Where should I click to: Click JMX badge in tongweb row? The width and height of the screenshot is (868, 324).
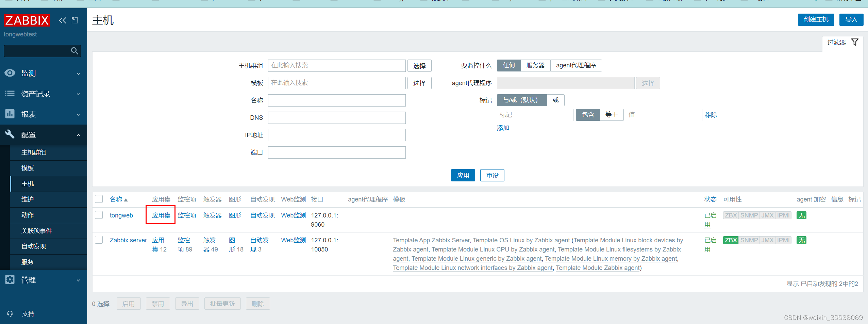point(767,215)
